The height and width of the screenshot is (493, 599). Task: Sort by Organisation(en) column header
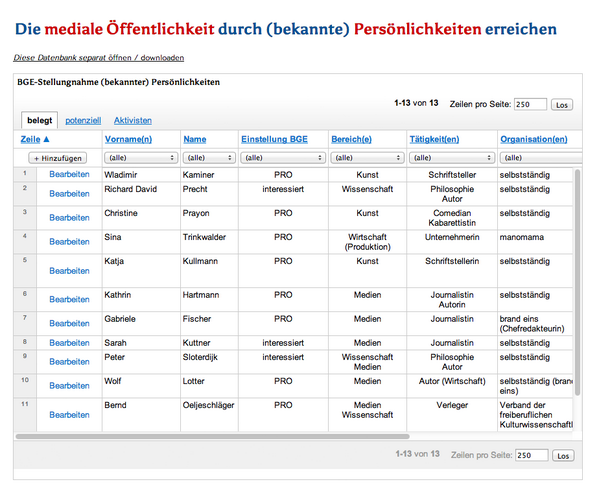click(534, 139)
